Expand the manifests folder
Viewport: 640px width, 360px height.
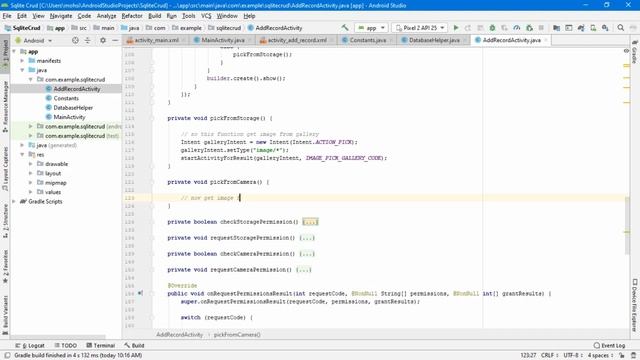click(x=22, y=61)
